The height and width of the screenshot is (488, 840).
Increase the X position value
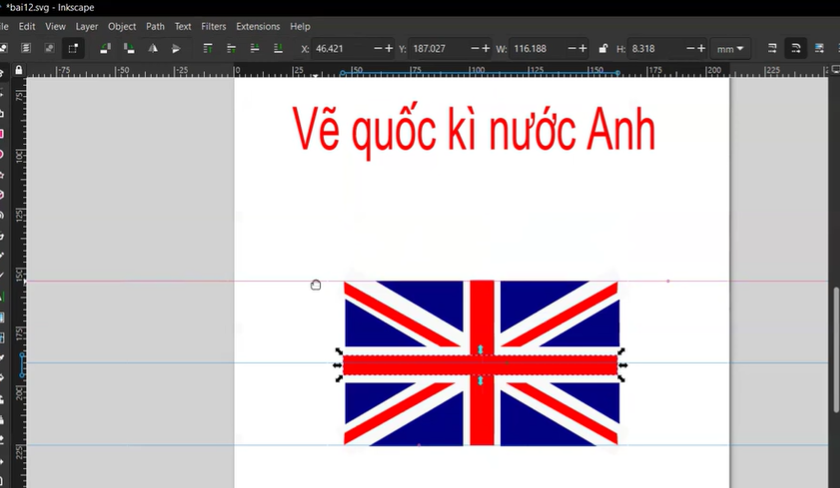(x=390, y=48)
